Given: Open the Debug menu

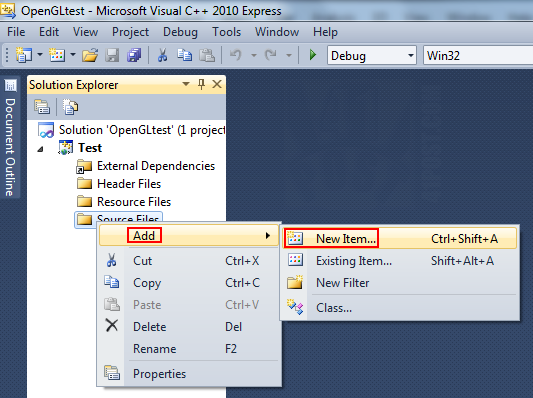Looking at the screenshot, I should point(180,32).
